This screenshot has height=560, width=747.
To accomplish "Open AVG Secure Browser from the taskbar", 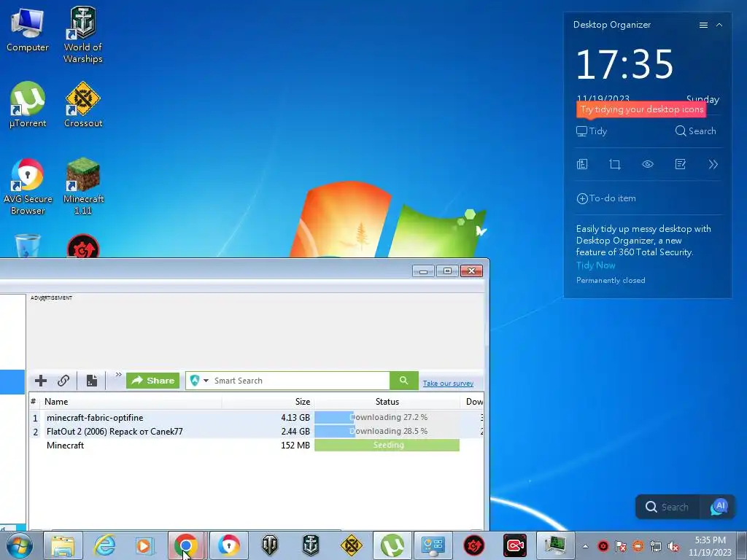I will coord(228,545).
